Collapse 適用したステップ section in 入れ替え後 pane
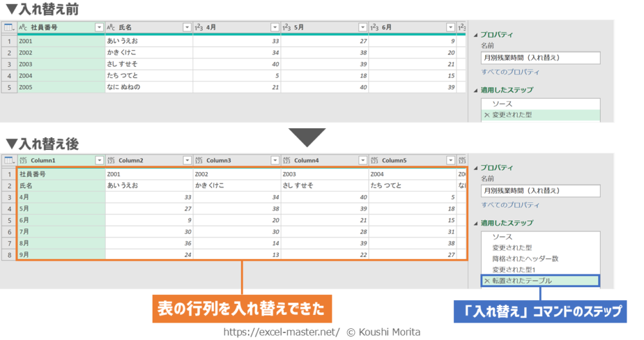The height and width of the screenshot is (340, 644). point(476,223)
